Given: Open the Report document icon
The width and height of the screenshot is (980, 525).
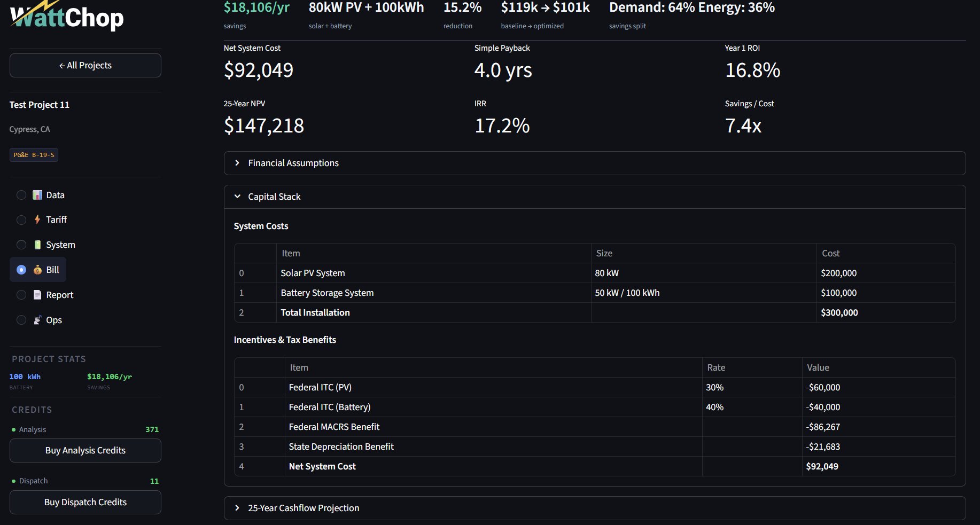Looking at the screenshot, I should point(37,294).
